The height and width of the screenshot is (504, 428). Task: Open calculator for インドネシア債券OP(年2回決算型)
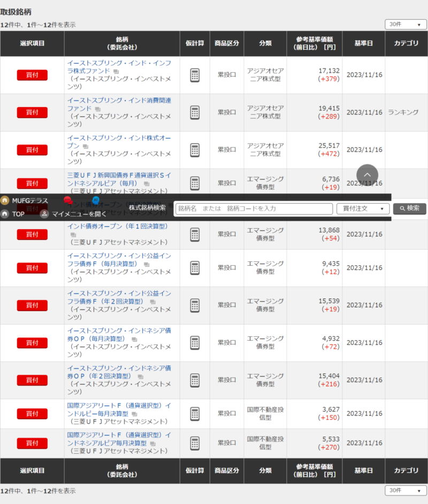pos(195,380)
